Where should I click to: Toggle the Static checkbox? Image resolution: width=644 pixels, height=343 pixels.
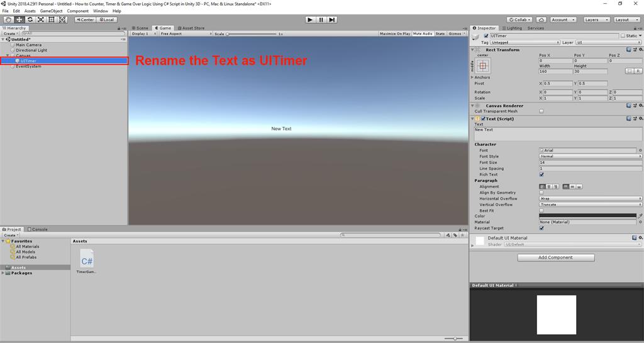click(x=623, y=36)
